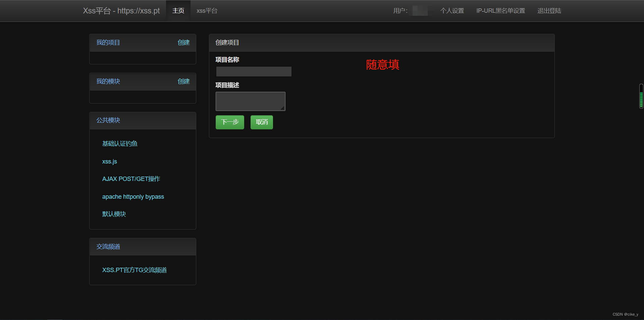This screenshot has height=320, width=644.
Task: Open the AJAX POST/GET操作 module
Action: coord(131,179)
